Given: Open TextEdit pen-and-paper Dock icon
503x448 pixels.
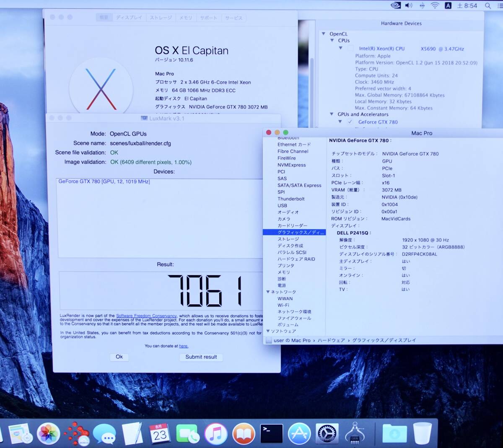Looking at the screenshot, I should [132, 434].
